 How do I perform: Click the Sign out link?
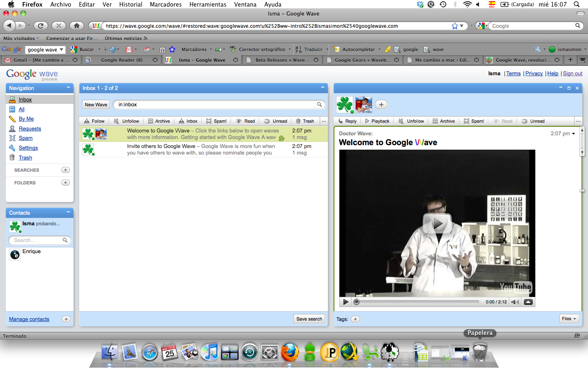[572, 74]
